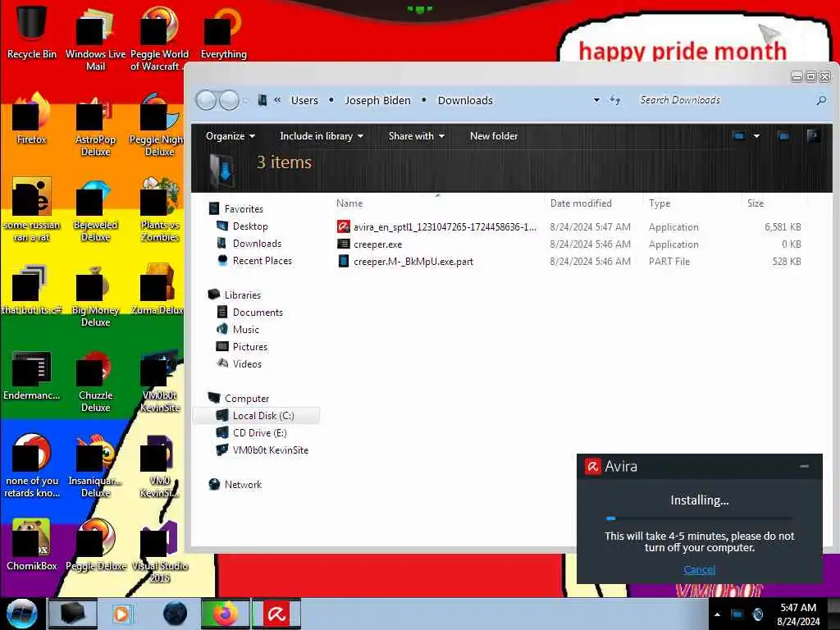Viewport: 840px width, 630px height.
Task: Open the Share with dropdown
Action: pos(416,136)
